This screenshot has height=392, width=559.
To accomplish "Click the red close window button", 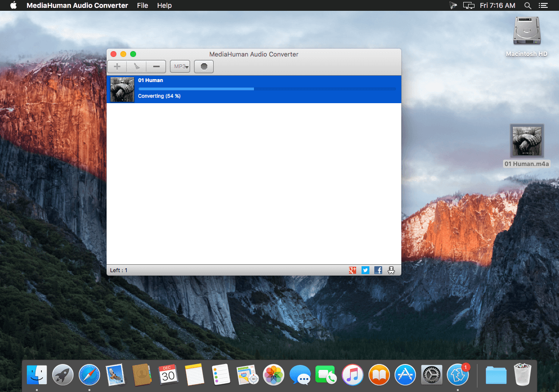I will [x=113, y=54].
